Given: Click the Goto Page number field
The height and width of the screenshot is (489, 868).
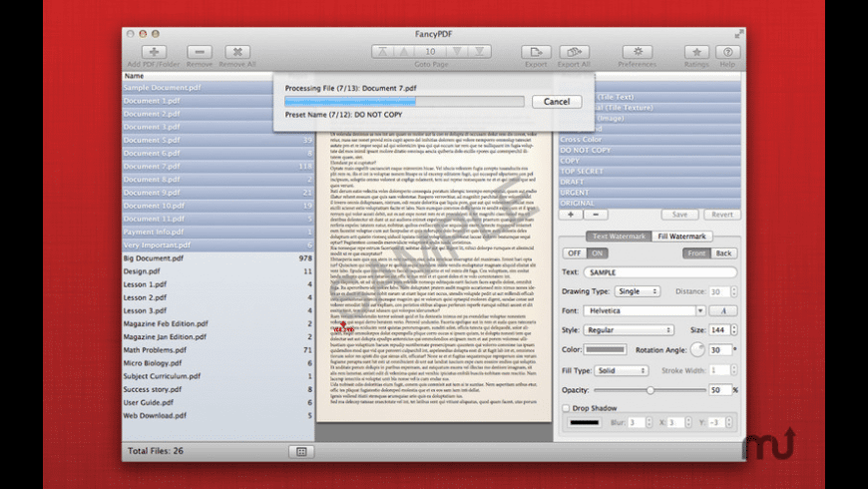Looking at the screenshot, I should [430, 52].
